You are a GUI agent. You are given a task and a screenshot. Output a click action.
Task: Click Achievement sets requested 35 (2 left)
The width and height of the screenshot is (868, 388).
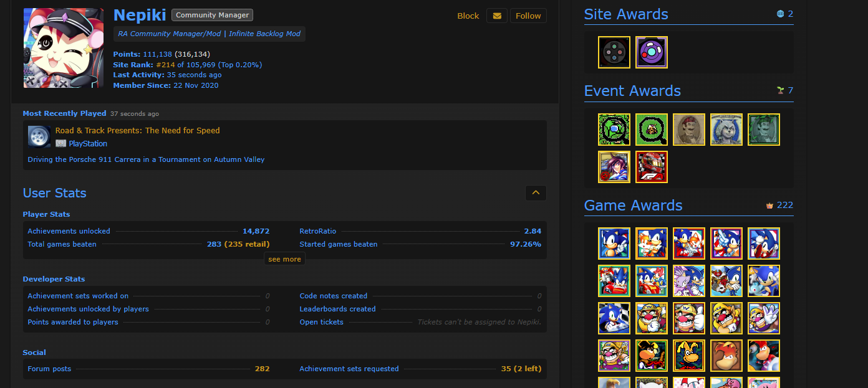tap(420, 369)
